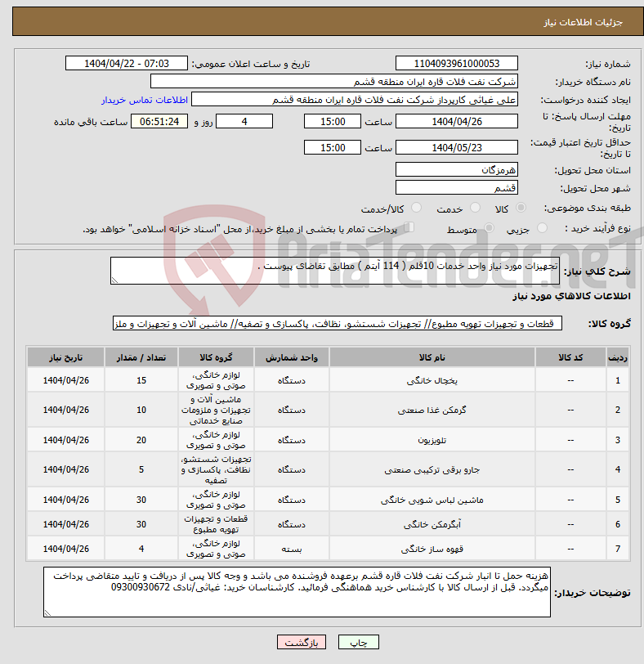The image size is (644, 664).
Task: Click the unit بسته in the قهوه ساز row
Action: 292,549
